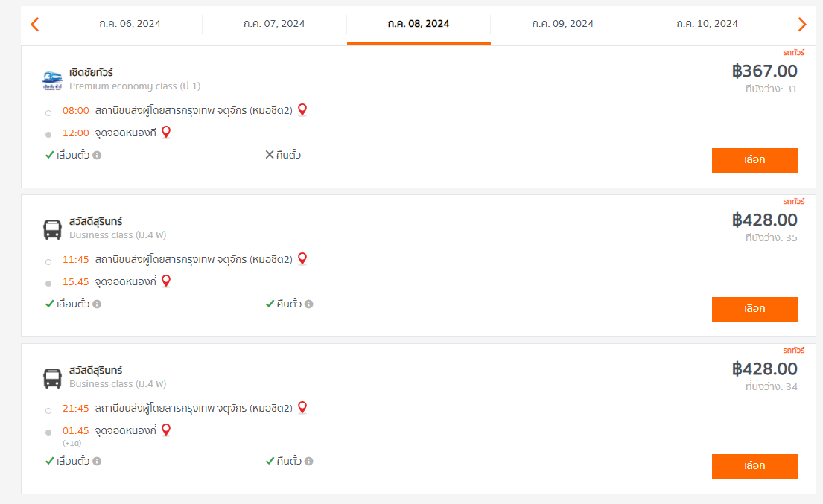Image resolution: width=823 pixels, height=504 pixels.
Task: Show reschedule info icon on 367.00 trip
Action: point(97,156)
